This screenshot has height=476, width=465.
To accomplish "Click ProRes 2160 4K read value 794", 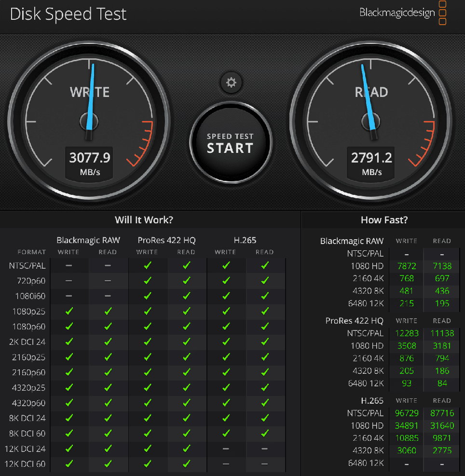I will [x=442, y=358].
